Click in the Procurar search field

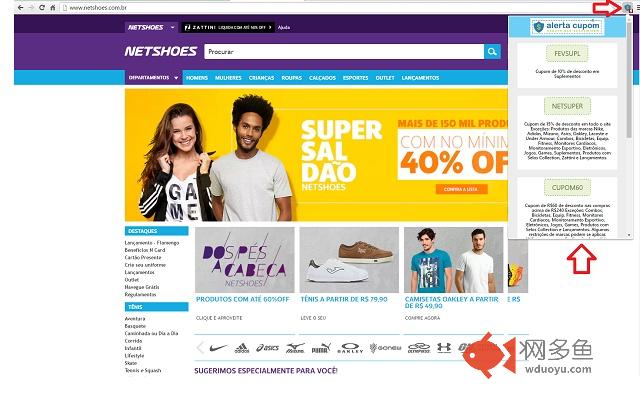[x=344, y=51]
